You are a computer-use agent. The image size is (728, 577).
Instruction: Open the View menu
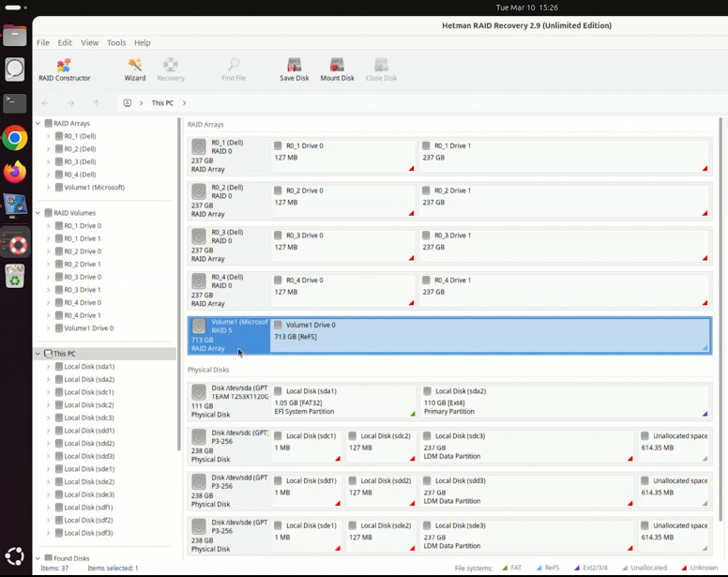(90, 43)
